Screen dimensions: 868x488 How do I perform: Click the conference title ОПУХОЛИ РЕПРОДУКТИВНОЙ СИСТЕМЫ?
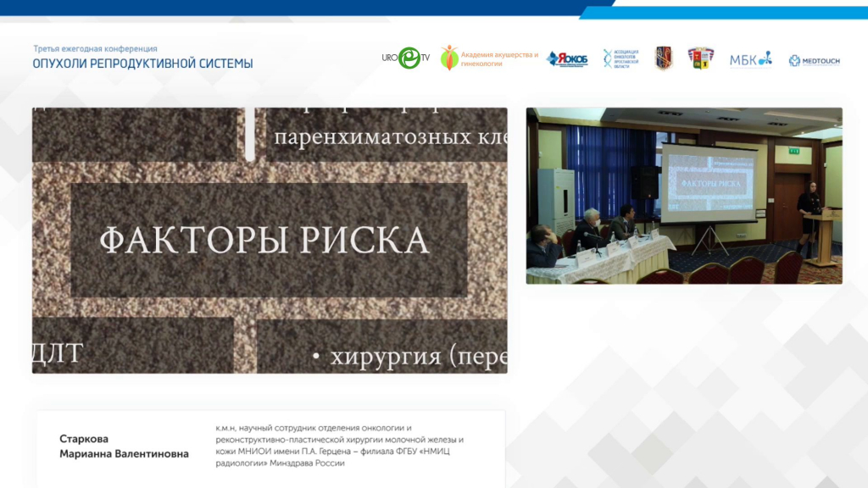[142, 64]
